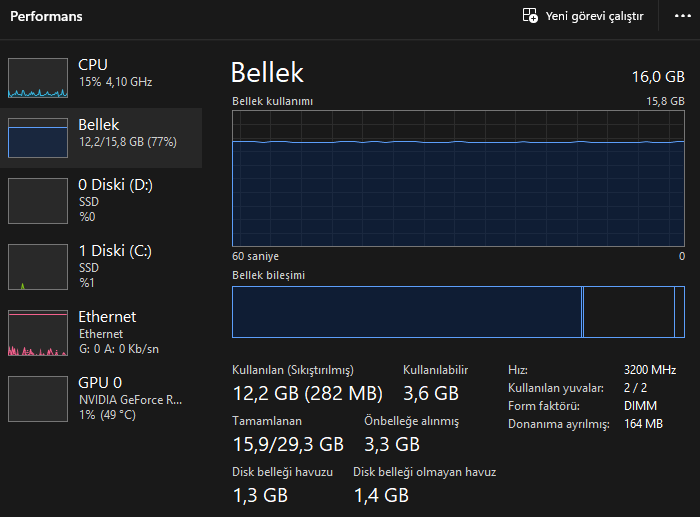This screenshot has width=700, height=517.
Task: Select the Bellek 12,2/15,8 GB entry
Action: tap(127, 133)
